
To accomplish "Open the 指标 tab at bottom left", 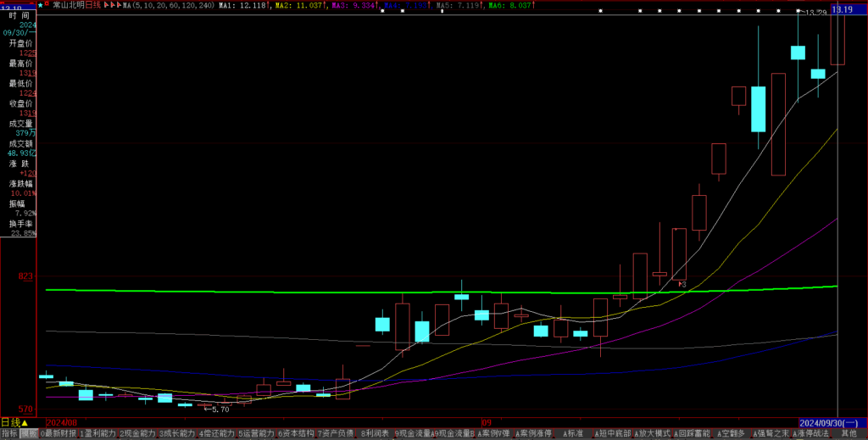I will click(9, 433).
